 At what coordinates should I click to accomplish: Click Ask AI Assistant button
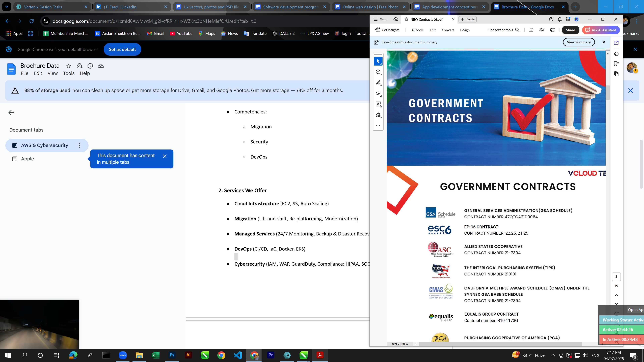click(601, 30)
